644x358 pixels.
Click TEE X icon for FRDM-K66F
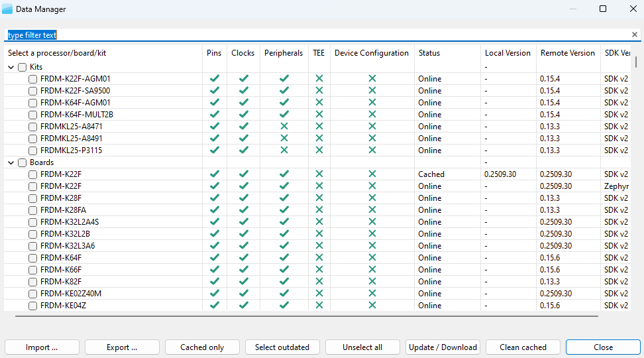tap(319, 270)
